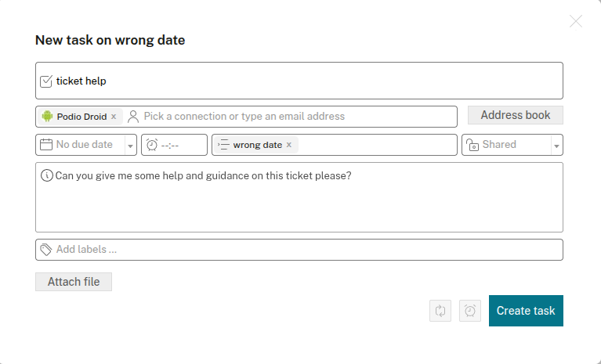Click into the task description text area

coord(299,205)
